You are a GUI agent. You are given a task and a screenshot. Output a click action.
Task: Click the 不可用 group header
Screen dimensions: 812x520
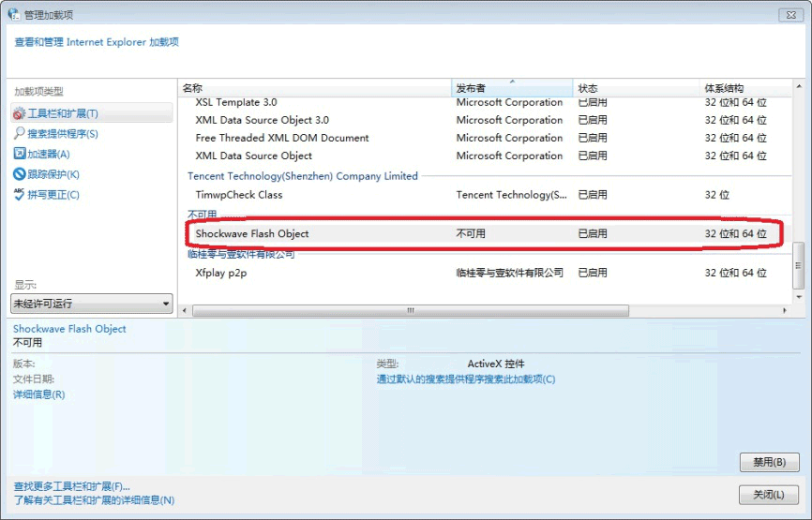[202, 215]
